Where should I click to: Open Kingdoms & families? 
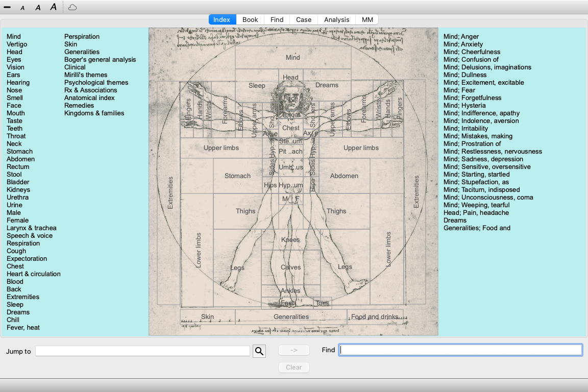[x=94, y=113]
